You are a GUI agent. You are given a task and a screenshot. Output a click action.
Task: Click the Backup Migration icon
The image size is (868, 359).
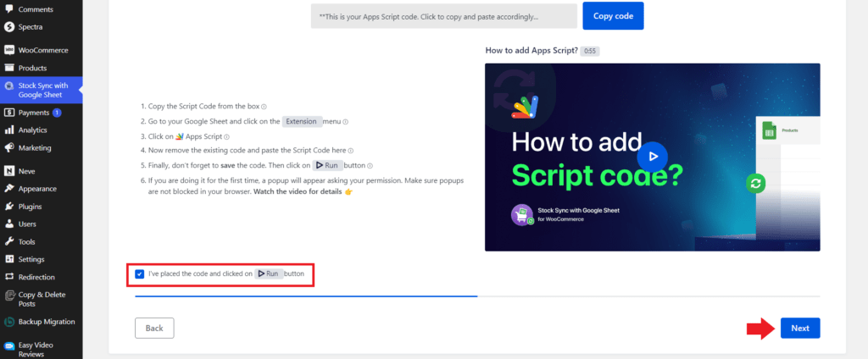pos(8,322)
